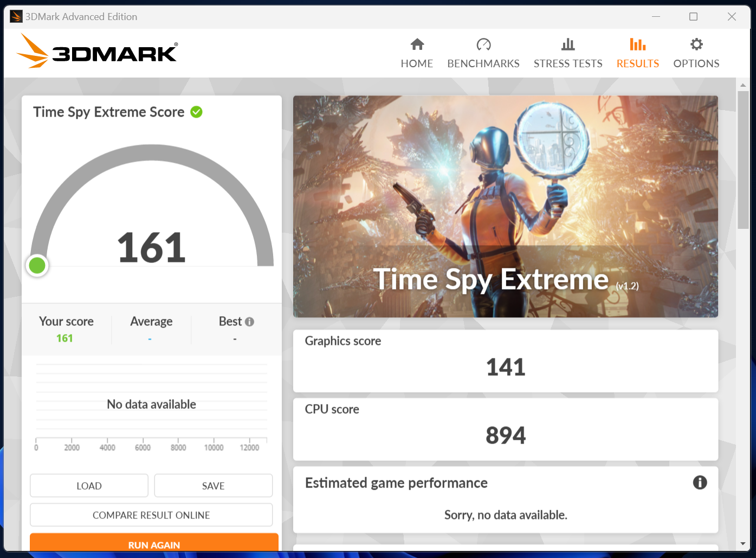Click the Graphics score value 141
Viewport: 756px width, 558px height.
[506, 367]
